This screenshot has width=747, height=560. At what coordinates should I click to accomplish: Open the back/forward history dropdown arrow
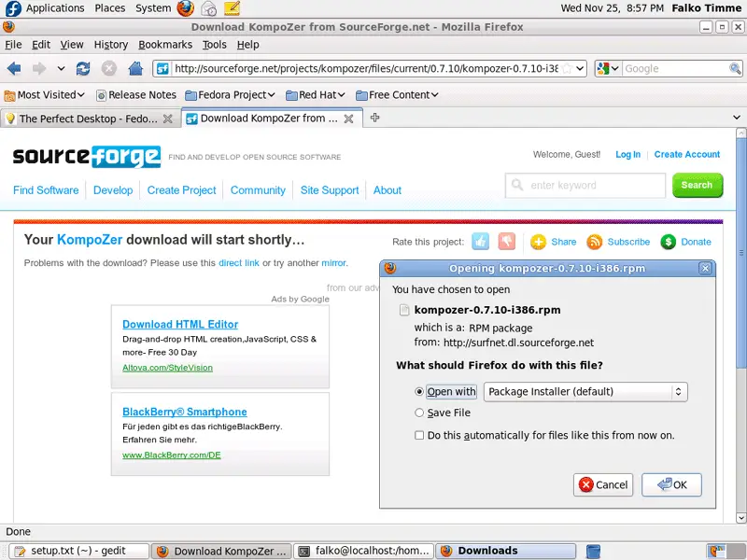tap(61, 68)
